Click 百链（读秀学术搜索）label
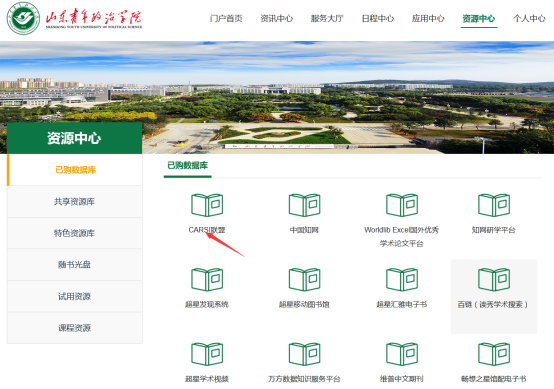Image resolution: width=554 pixels, height=389 pixels. [x=493, y=304]
